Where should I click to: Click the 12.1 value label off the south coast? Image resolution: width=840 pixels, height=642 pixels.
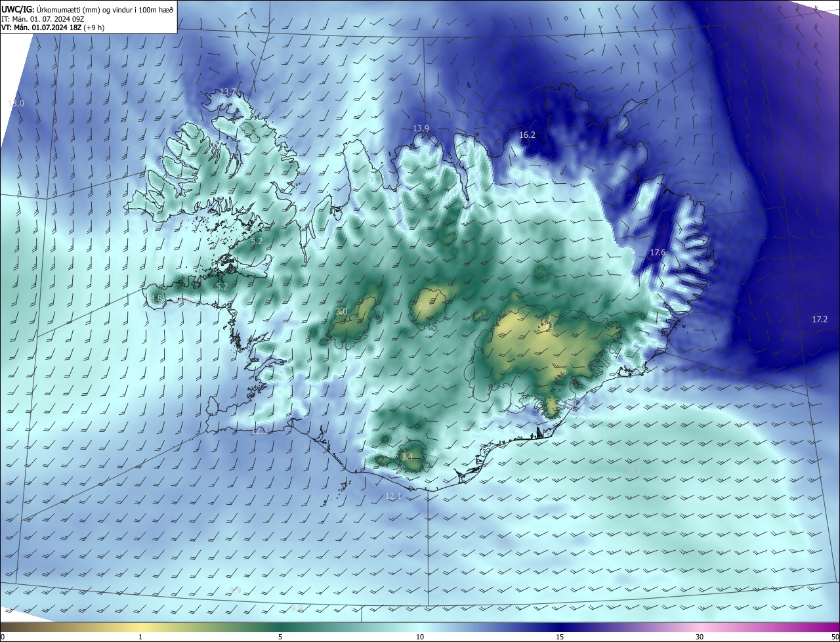393,496
